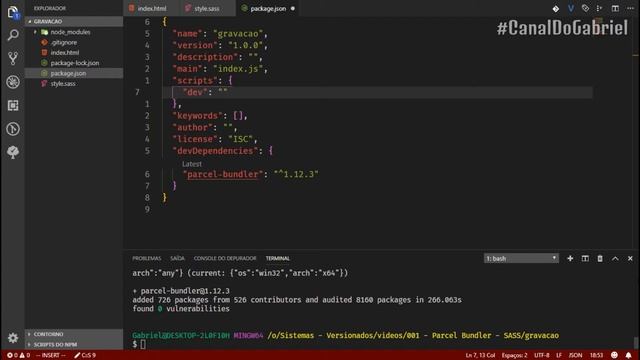
Task: Select the package.json editor tab
Action: 268,8
